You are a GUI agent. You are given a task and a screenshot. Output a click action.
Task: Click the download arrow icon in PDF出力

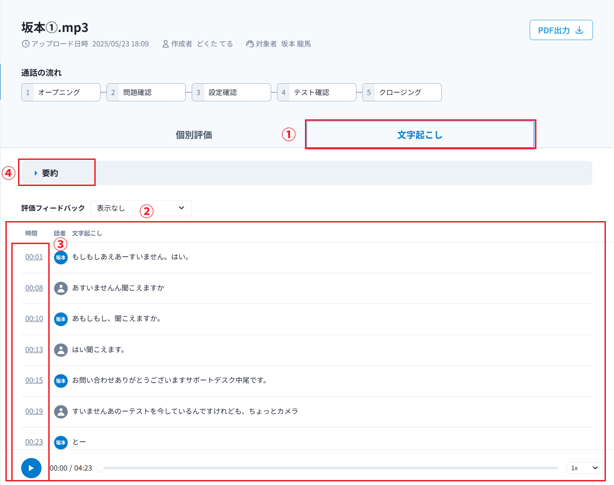[x=580, y=30]
